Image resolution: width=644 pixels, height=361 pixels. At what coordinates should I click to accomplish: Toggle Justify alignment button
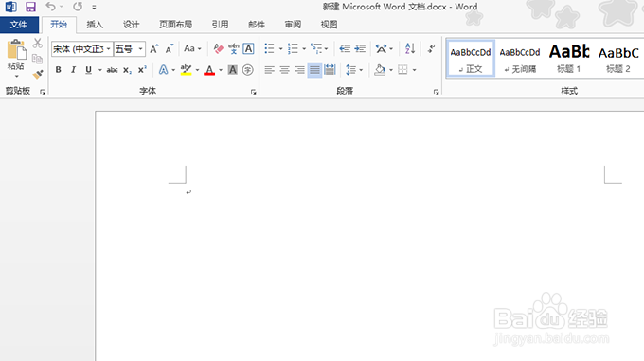(314, 70)
